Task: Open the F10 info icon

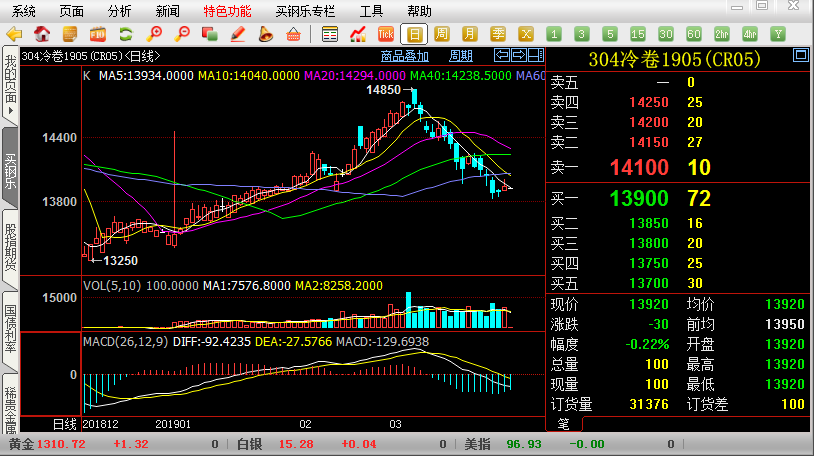Action: pyautogui.click(x=97, y=34)
